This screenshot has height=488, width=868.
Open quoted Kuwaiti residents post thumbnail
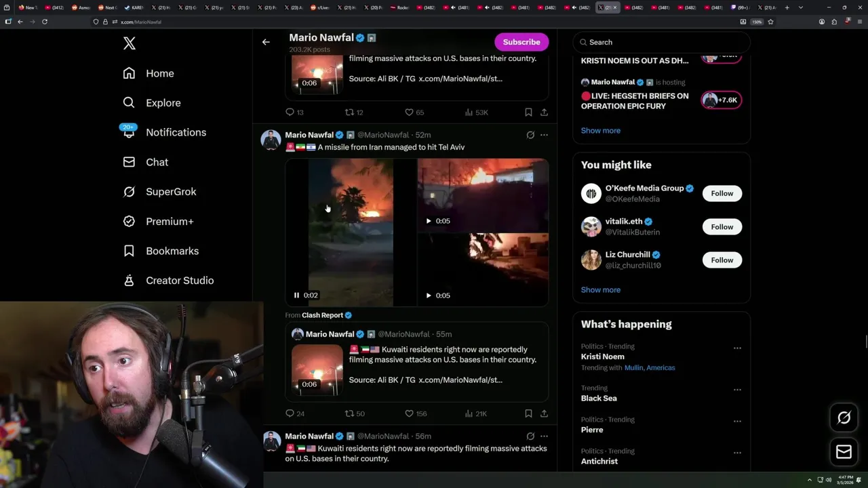[317, 370]
